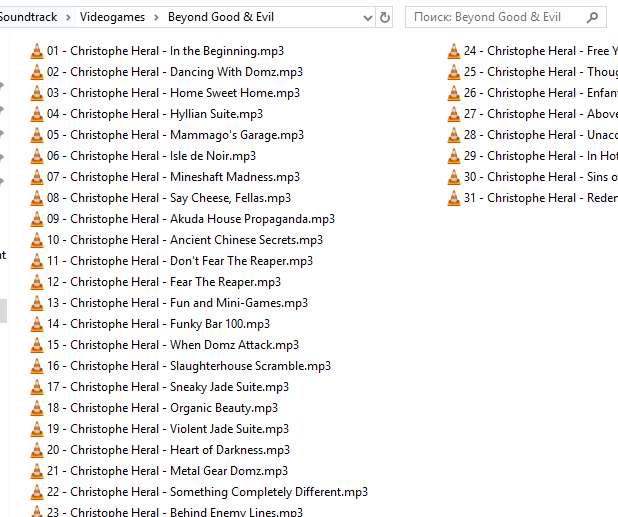This screenshot has width=618, height=517.
Task: Click the VLC icon of track 03 Home Sweet Home
Action: (37, 93)
